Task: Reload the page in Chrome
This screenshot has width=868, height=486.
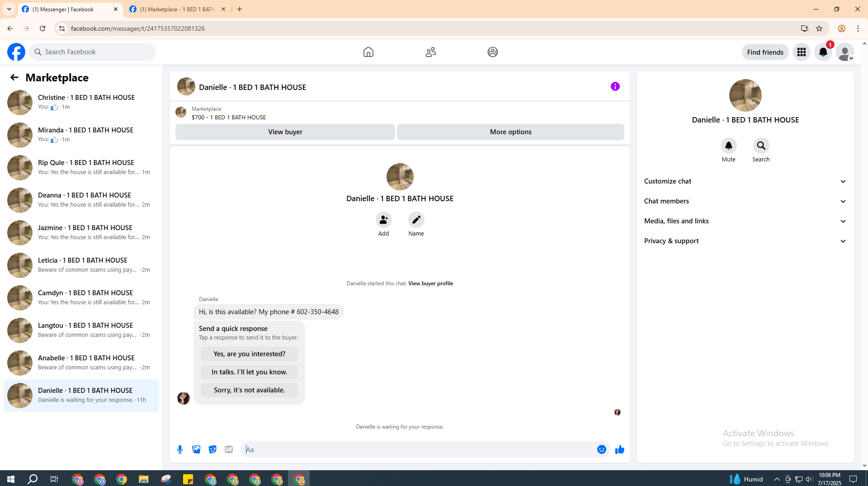Action: click(x=42, y=28)
